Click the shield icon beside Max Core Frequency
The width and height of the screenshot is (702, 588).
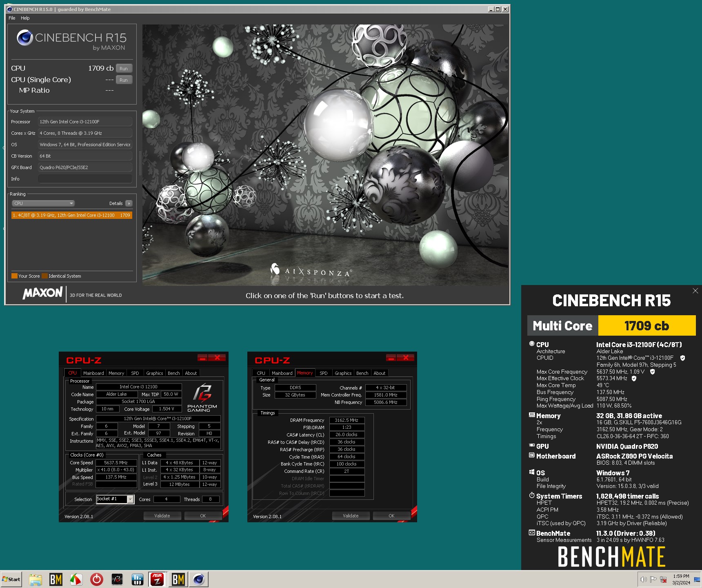pyautogui.click(x=652, y=372)
